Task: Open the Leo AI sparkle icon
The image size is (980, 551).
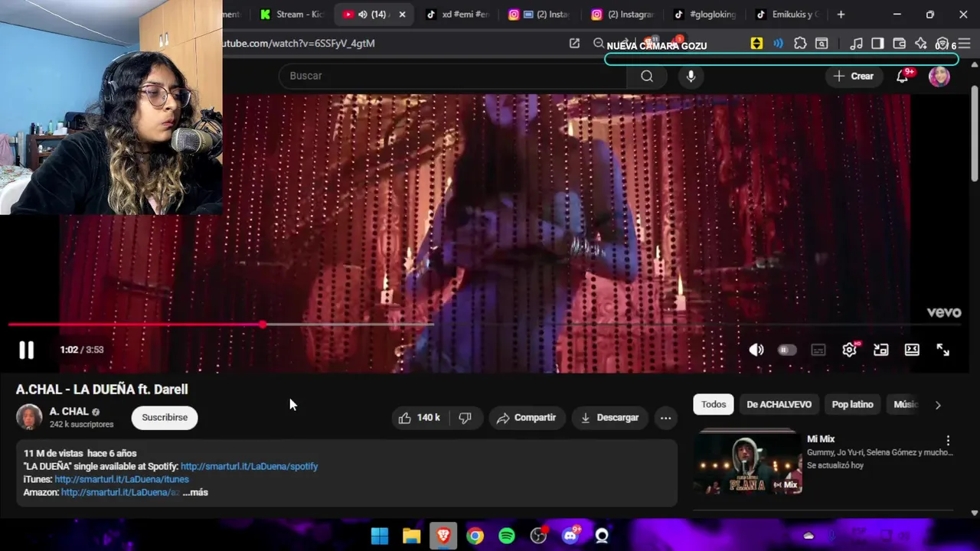Action: pyautogui.click(x=921, y=44)
